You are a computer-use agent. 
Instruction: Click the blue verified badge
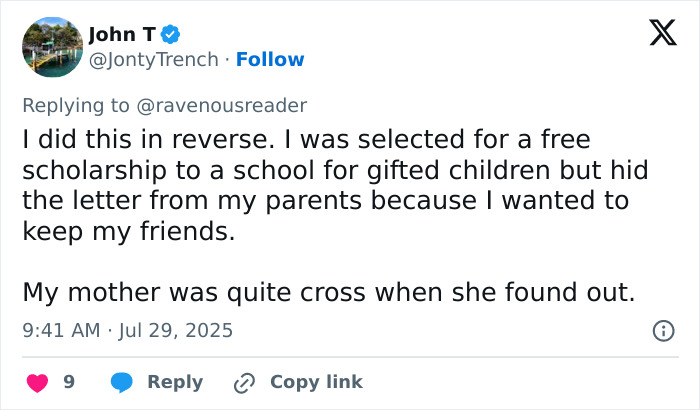[171, 35]
